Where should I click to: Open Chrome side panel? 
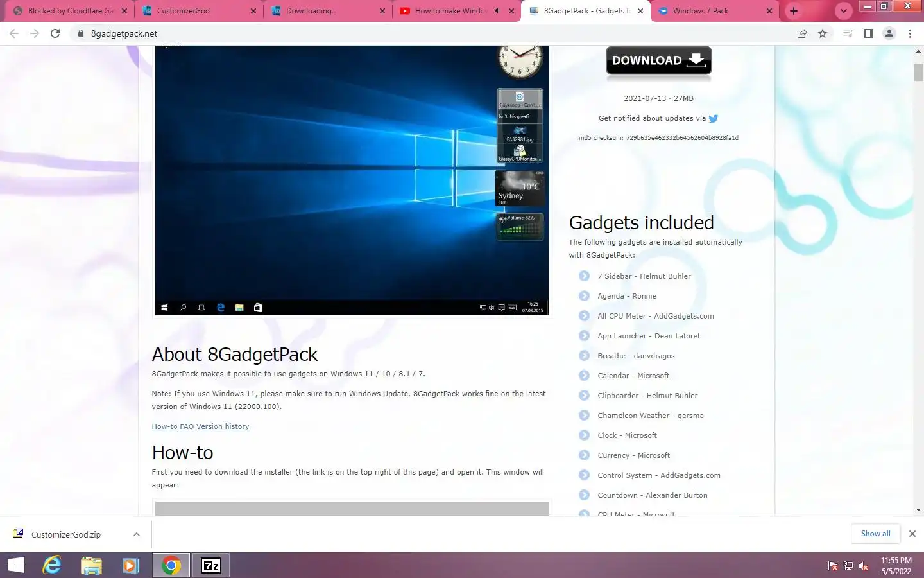pyautogui.click(x=868, y=33)
